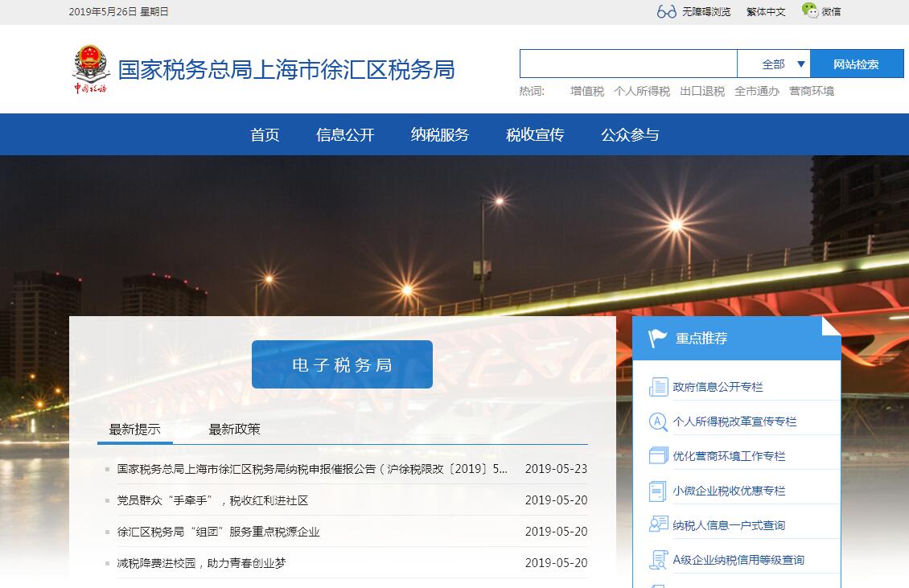
Task: Click the flag icon beside 重点推荐
Action: 658,339
